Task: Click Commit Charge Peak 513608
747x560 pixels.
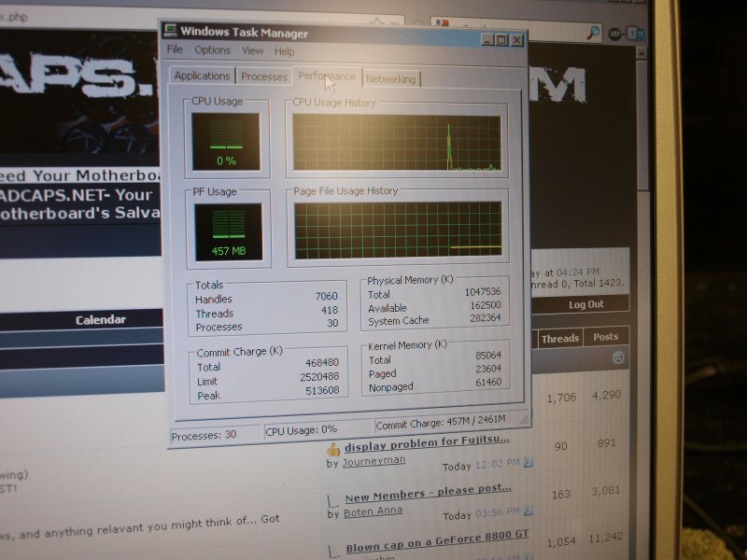Action: (322, 390)
